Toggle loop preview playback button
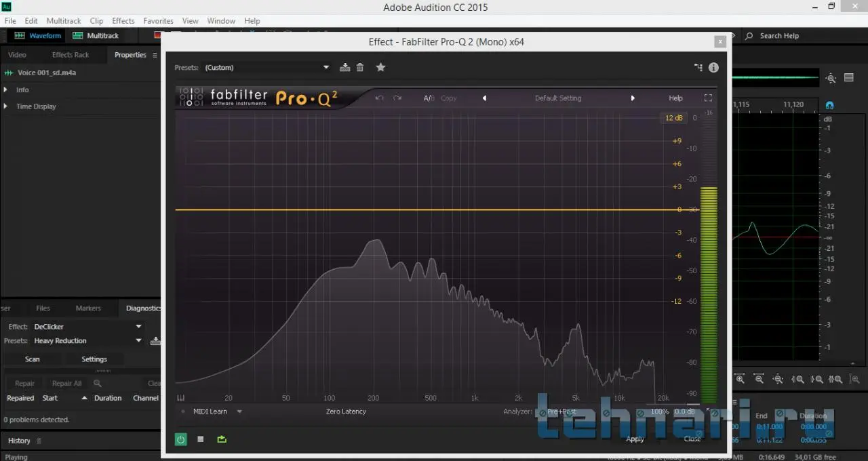 pos(222,439)
